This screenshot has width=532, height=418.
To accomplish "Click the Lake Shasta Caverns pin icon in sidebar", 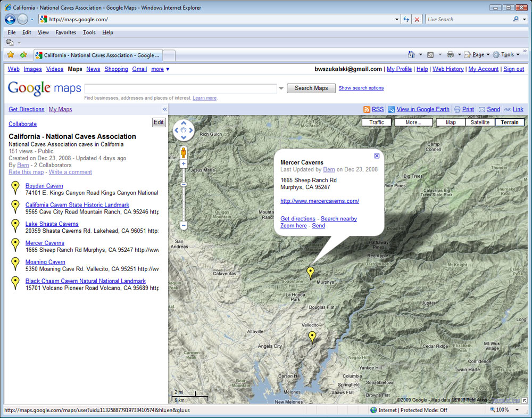I will point(15,225).
